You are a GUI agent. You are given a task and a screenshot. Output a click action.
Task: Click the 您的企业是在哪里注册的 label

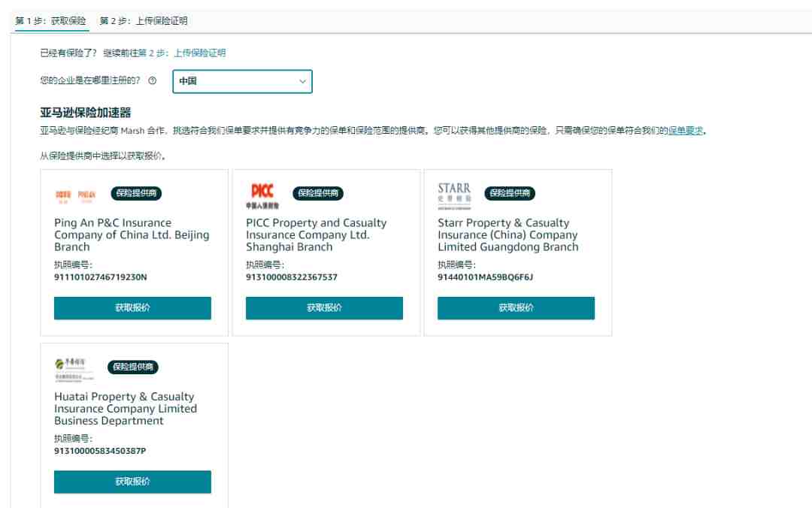[x=90, y=80]
